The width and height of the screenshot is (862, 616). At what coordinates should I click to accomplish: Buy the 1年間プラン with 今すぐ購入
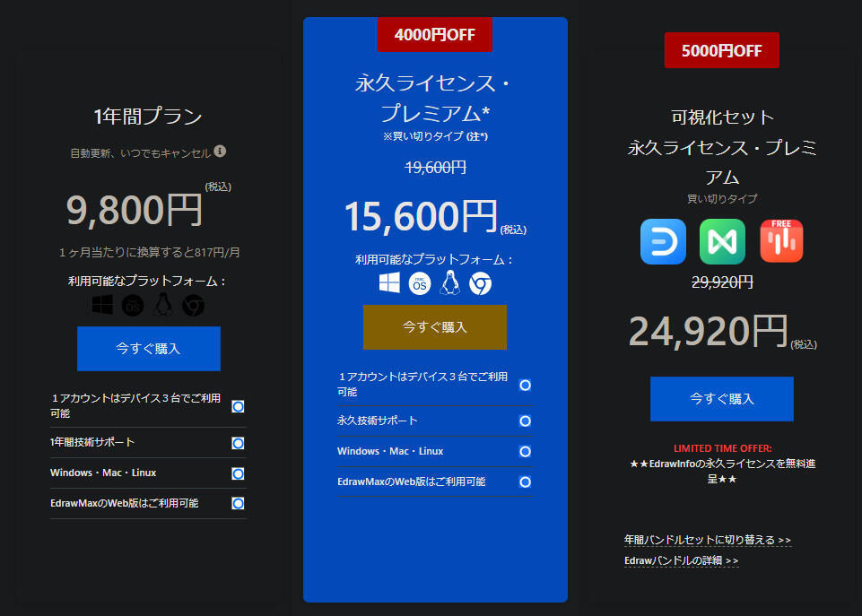pyautogui.click(x=149, y=349)
